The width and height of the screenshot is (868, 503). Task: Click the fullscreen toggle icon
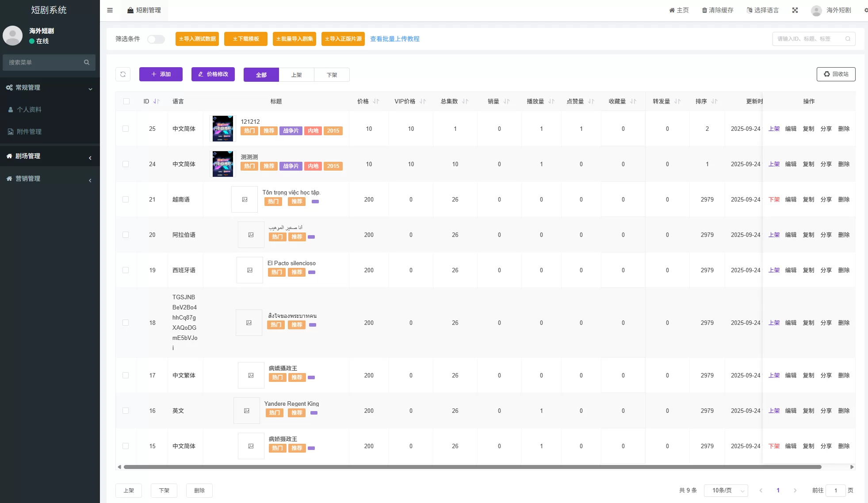pyautogui.click(x=795, y=10)
